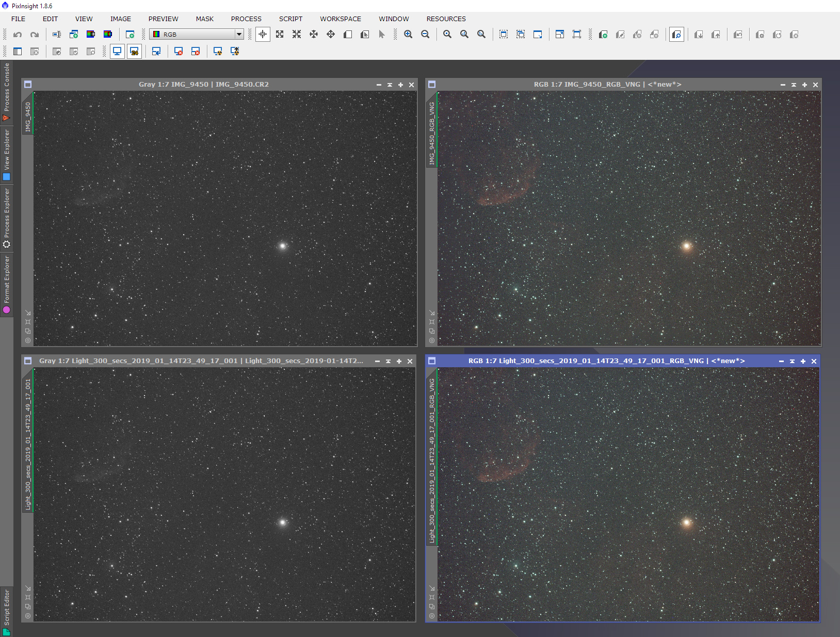Select the Light_300_secs RGB_VNG vertical view tab
The width and height of the screenshot is (840, 637).
pyautogui.click(x=432, y=456)
